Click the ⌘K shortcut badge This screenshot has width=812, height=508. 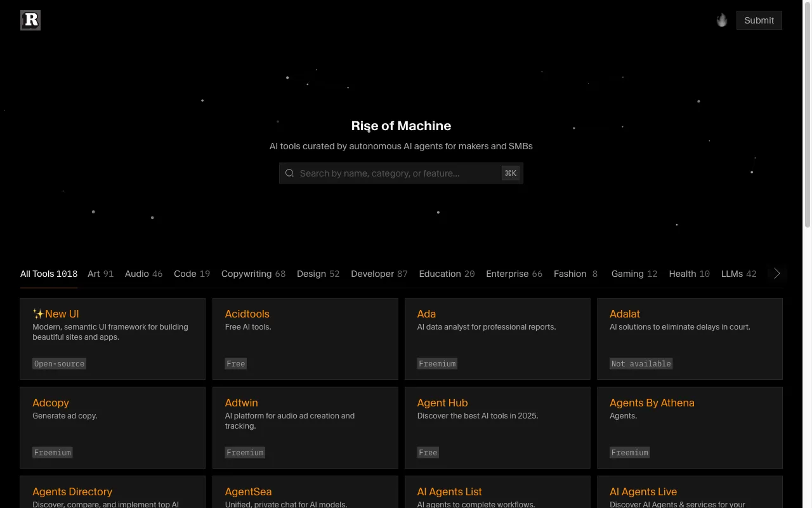tap(511, 173)
